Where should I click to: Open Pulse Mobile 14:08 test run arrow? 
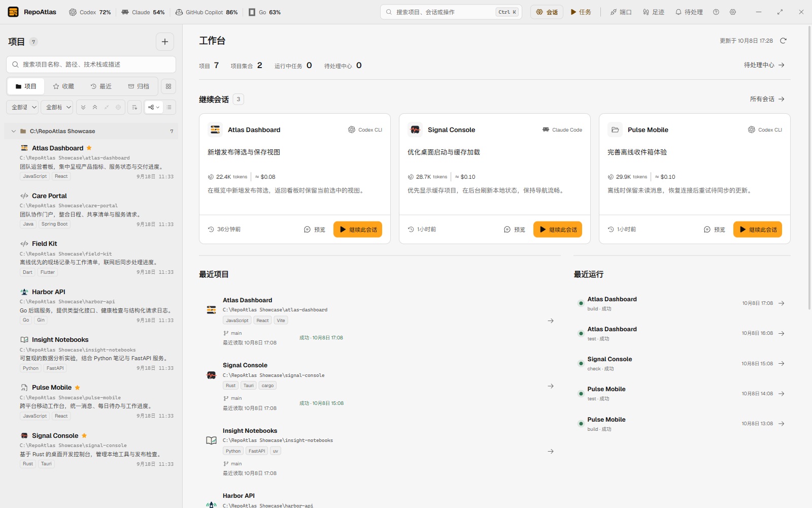click(x=782, y=394)
